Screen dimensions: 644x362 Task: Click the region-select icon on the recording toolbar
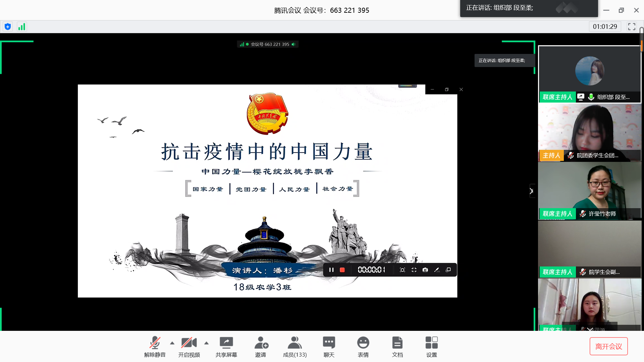point(402,269)
